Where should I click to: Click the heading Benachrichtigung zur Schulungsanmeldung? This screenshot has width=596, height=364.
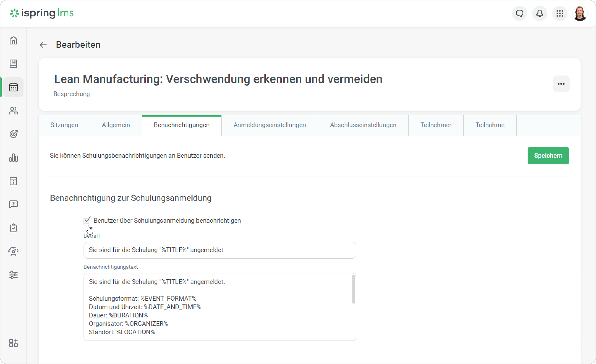click(131, 198)
